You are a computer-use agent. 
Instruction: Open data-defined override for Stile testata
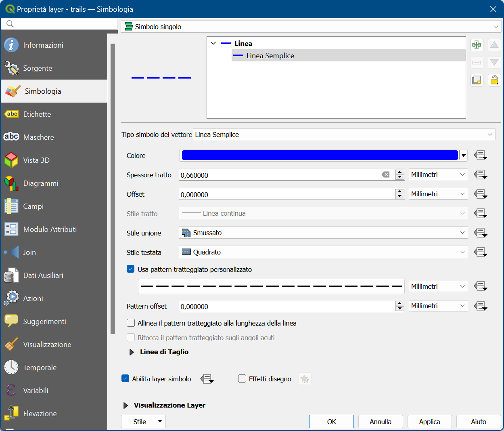480,252
